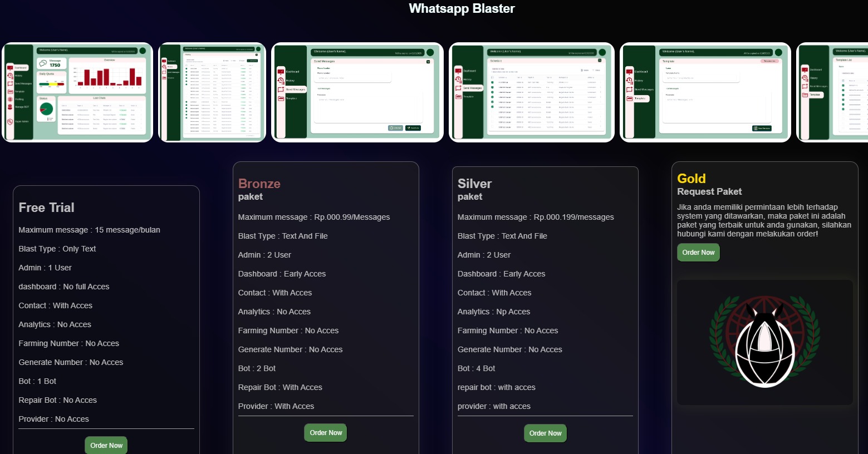
Task: Click the Super Admin icon in dashboard preview
Action: (x=10, y=121)
